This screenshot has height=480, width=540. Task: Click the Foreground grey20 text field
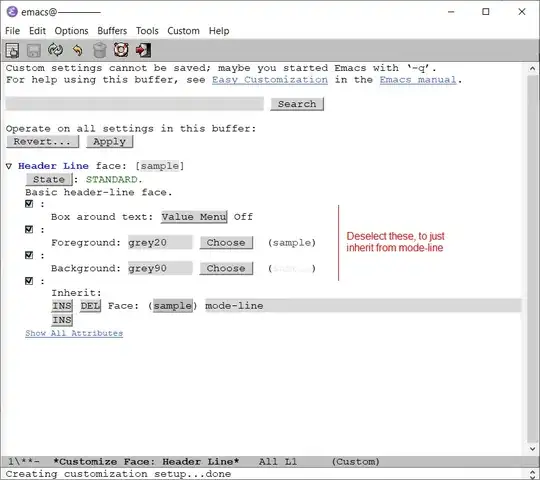160,242
